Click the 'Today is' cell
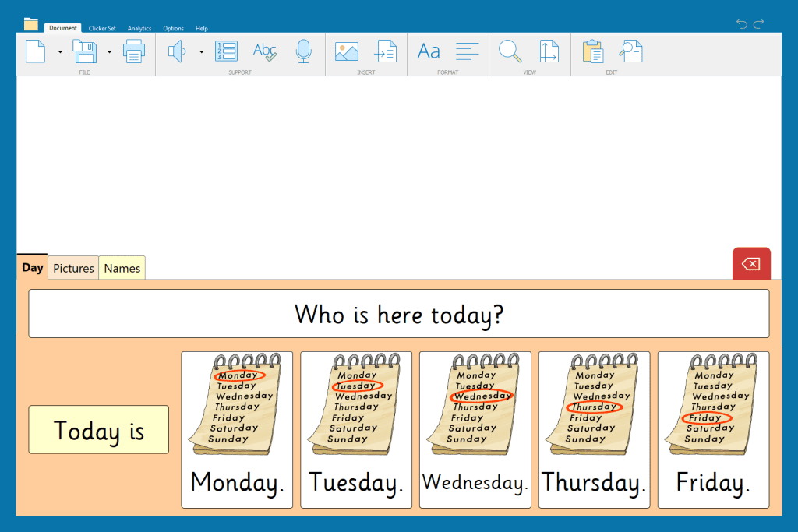 point(99,430)
